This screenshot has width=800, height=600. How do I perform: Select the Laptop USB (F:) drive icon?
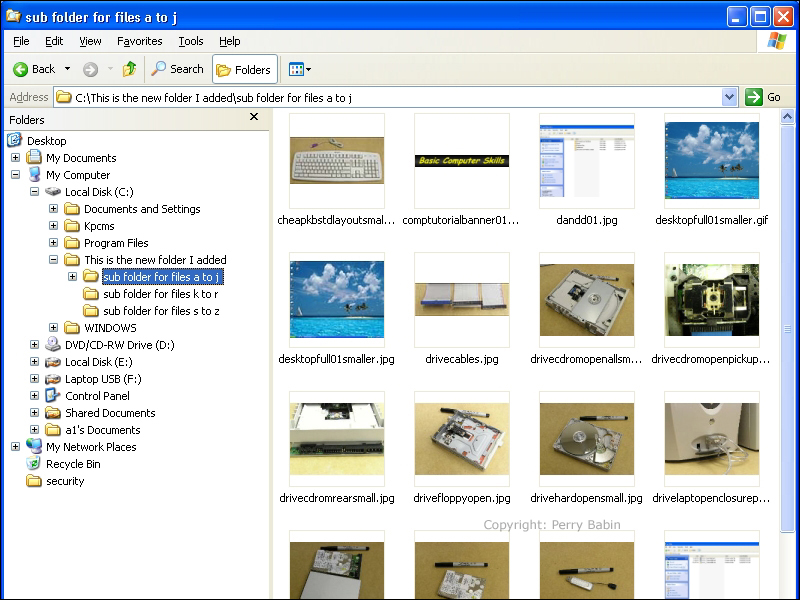coord(53,379)
